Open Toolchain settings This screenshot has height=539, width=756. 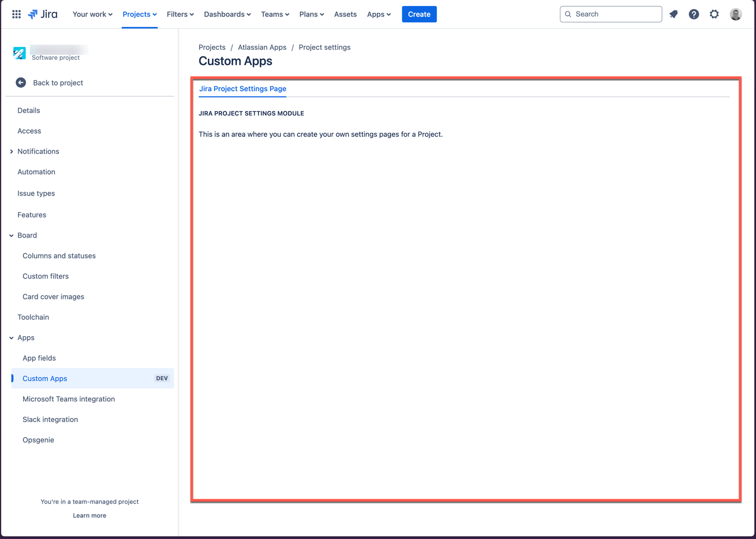(x=33, y=317)
